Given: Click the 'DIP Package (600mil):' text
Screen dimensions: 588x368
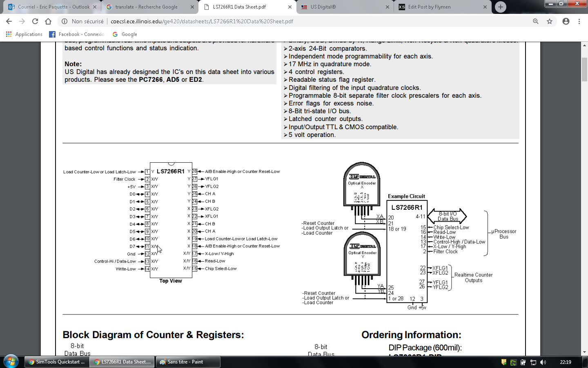Looking at the screenshot, I should coord(425,348).
